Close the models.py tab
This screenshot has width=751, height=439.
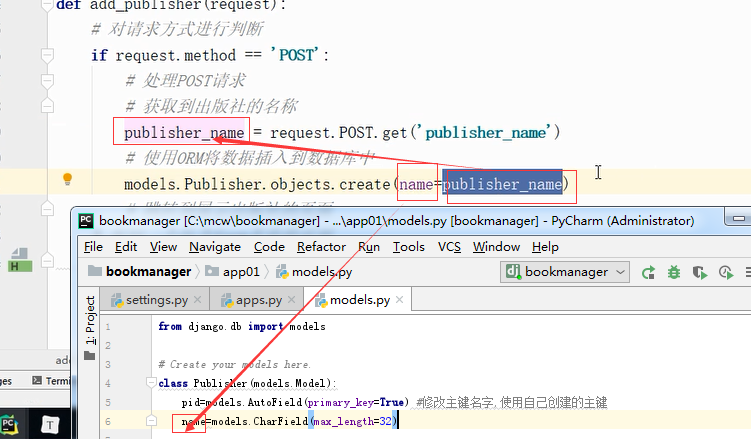click(399, 300)
